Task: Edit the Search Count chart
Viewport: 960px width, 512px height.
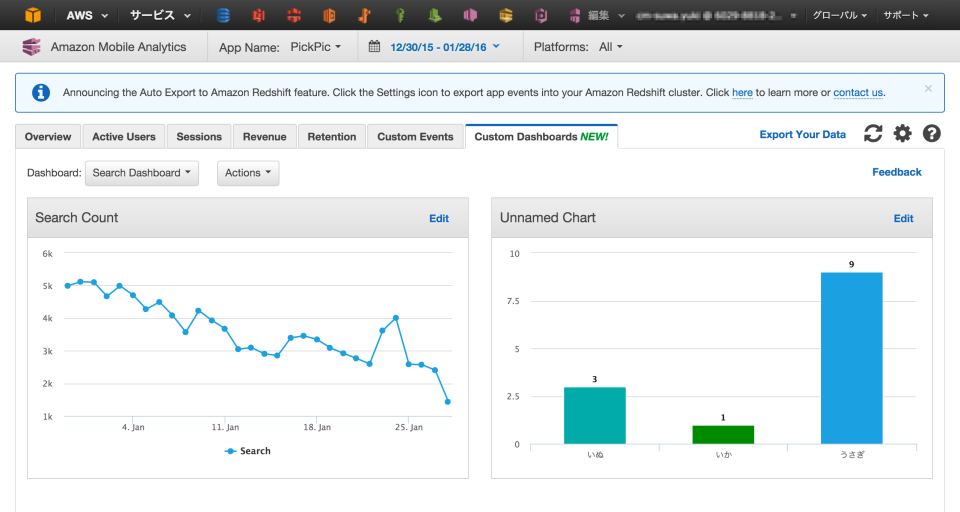Action: [x=439, y=218]
